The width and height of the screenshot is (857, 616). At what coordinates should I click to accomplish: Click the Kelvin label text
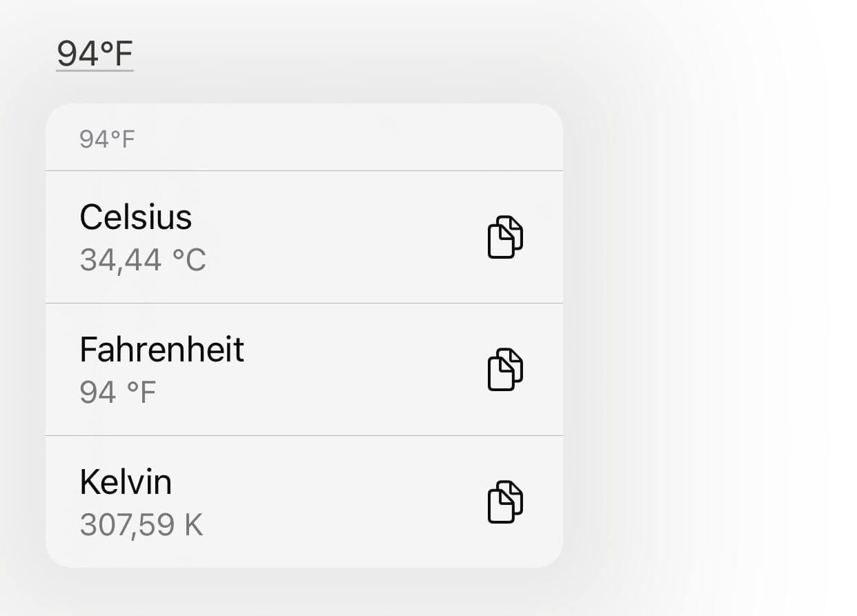(126, 481)
